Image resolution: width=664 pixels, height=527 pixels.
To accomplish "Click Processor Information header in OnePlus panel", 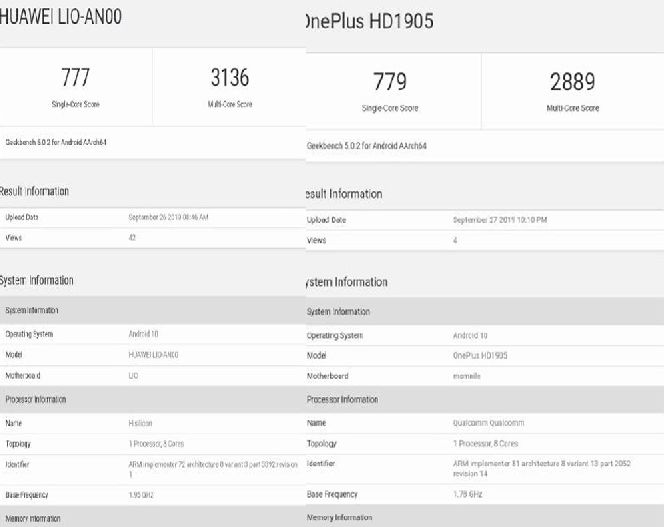I will (x=342, y=399).
